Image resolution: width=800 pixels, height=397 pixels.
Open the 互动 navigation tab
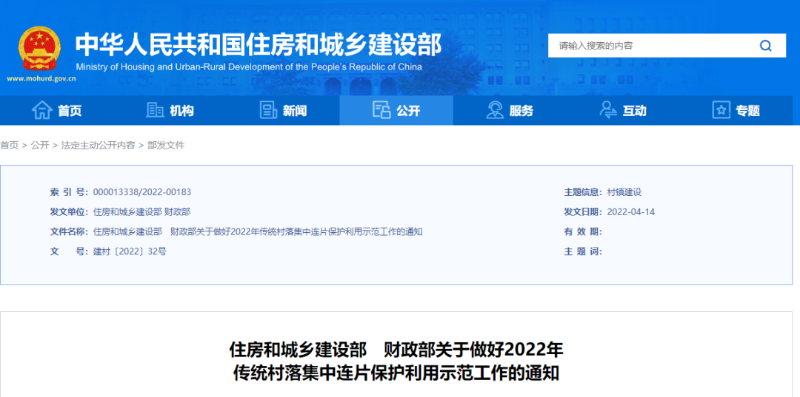click(x=623, y=110)
